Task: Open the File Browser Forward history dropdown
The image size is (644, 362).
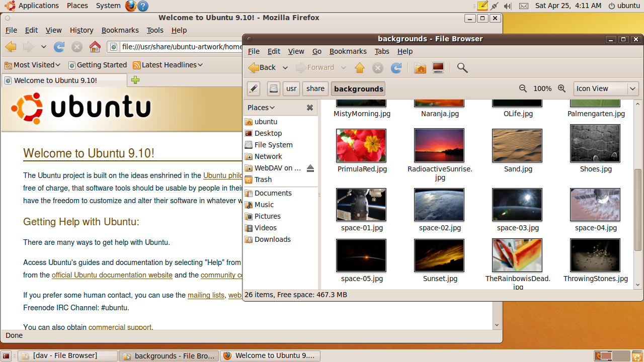Action: [x=344, y=68]
